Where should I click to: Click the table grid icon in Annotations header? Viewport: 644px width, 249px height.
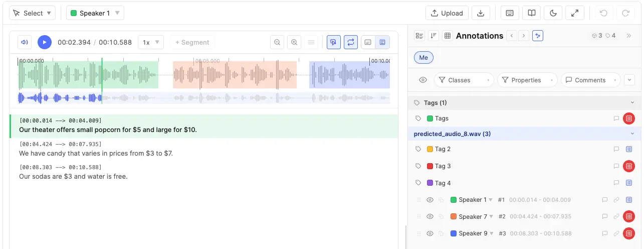(x=448, y=36)
